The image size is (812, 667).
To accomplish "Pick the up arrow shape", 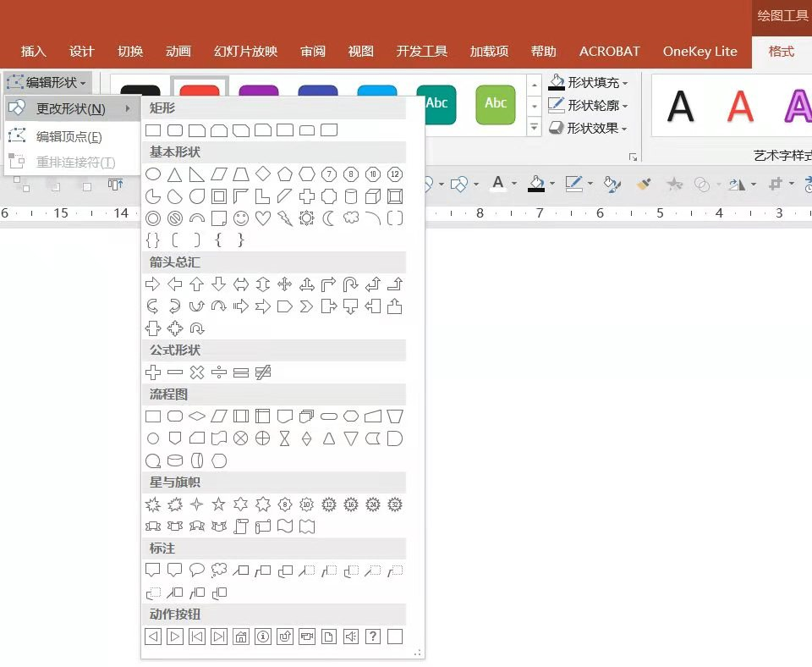I will click(197, 284).
